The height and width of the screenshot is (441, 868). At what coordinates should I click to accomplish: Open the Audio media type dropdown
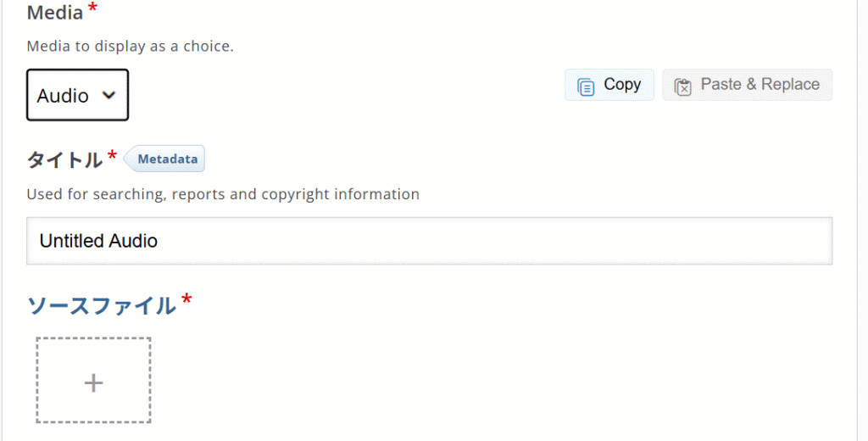click(x=77, y=95)
